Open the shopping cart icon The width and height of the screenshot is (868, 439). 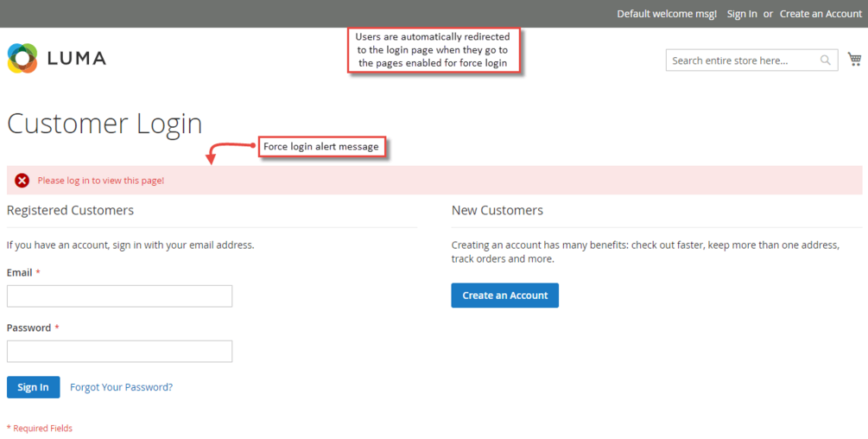pos(854,60)
